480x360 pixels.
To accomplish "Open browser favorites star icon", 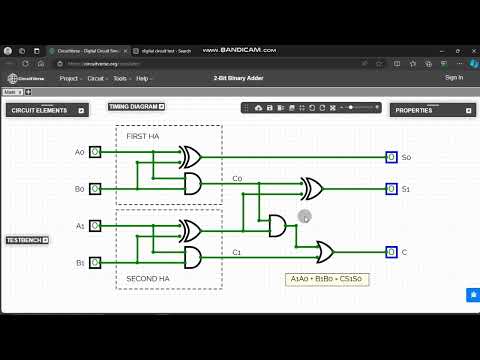I will click(413, 63).
